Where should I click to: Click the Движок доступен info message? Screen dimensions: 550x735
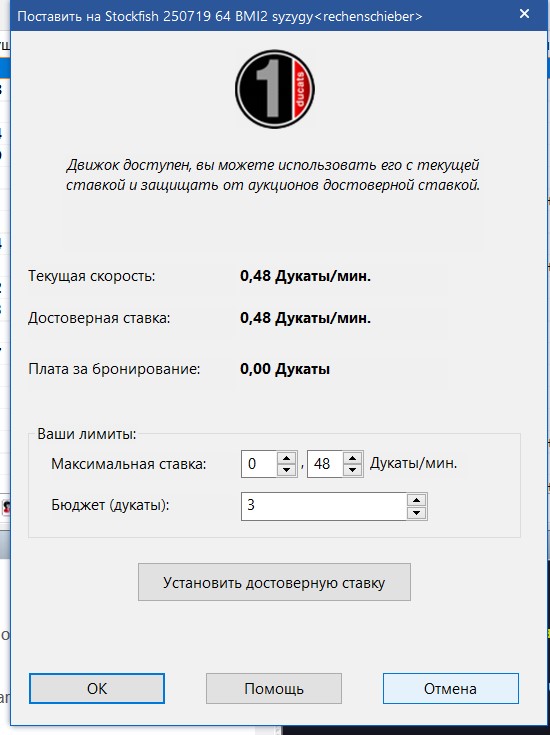point(273,175)
